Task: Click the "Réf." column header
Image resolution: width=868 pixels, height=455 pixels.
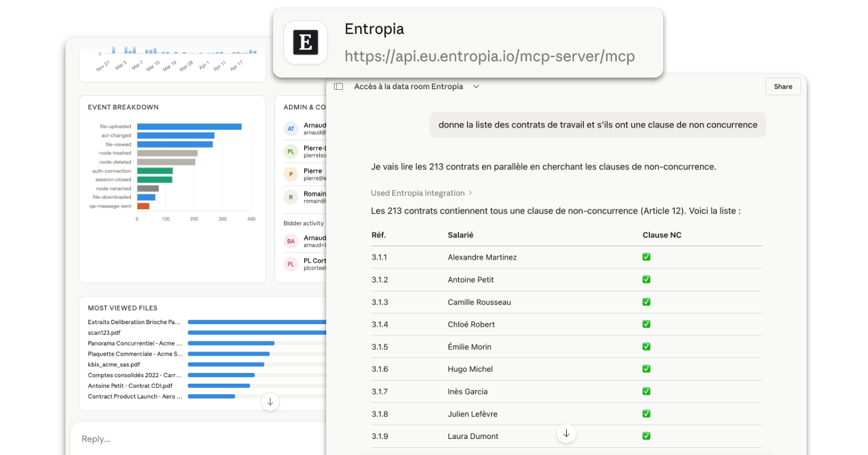Action: 379,235
